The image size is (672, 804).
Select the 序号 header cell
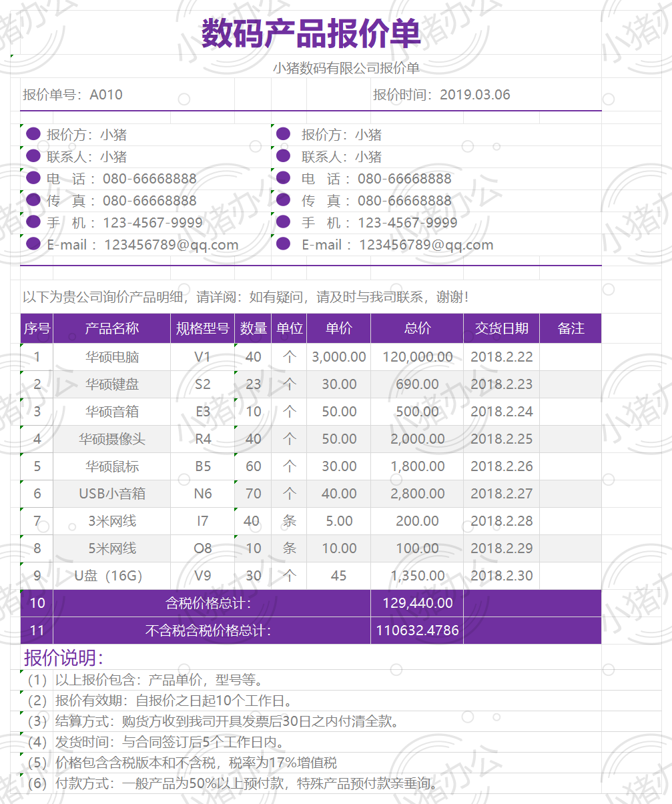[37, 328]
